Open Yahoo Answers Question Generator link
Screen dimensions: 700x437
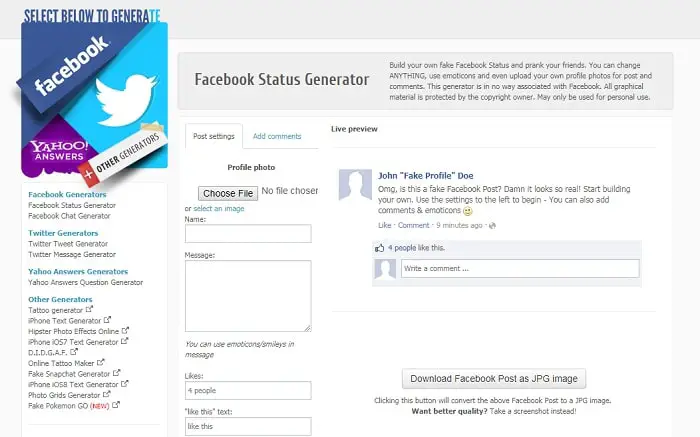pos(86,283)
